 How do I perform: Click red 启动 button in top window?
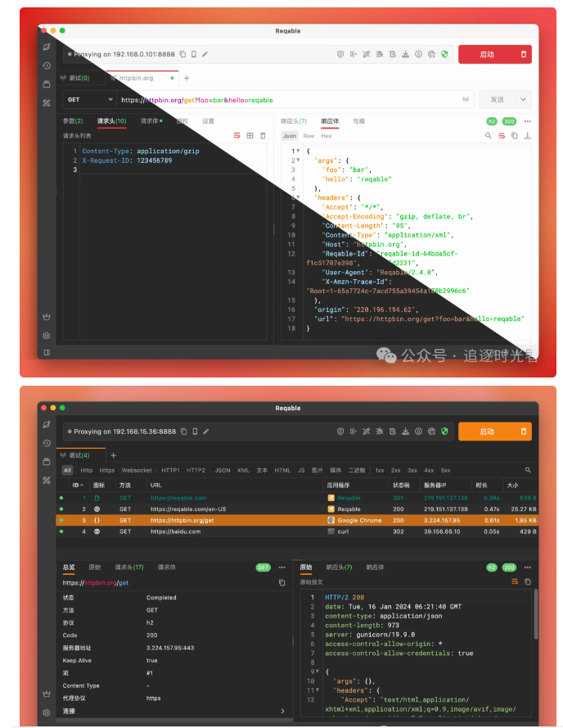point(486,54)
